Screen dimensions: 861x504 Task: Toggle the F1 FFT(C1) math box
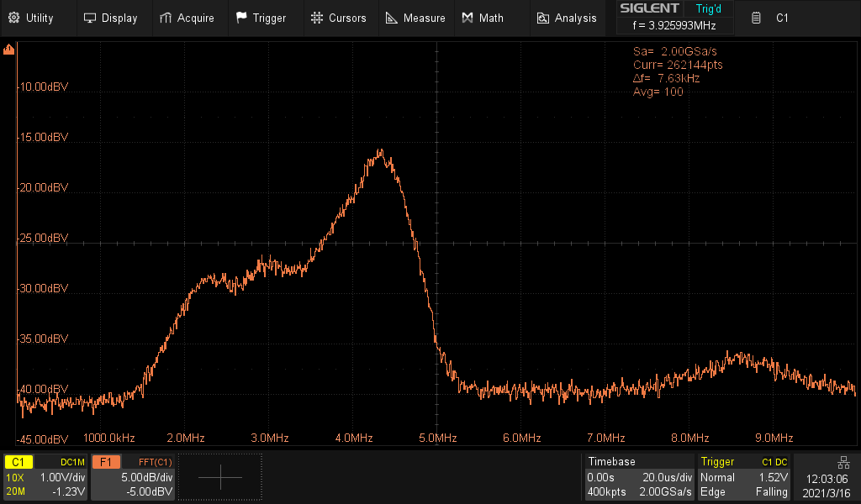pyautogui.click(x=133, y=476)
